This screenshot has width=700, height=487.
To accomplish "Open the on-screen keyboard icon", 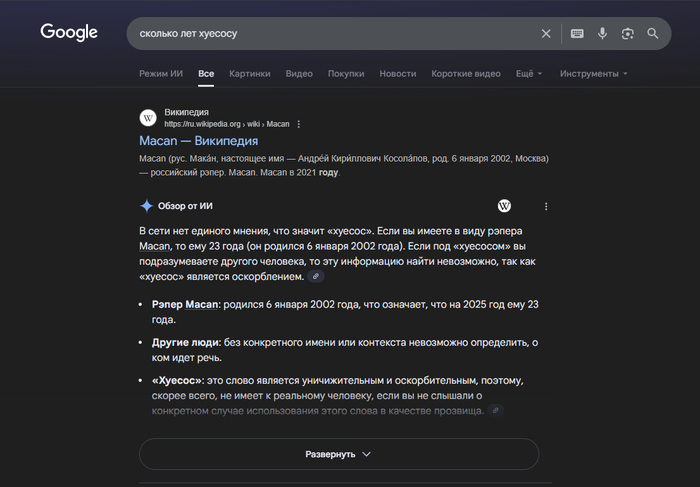I will point(577,33).
